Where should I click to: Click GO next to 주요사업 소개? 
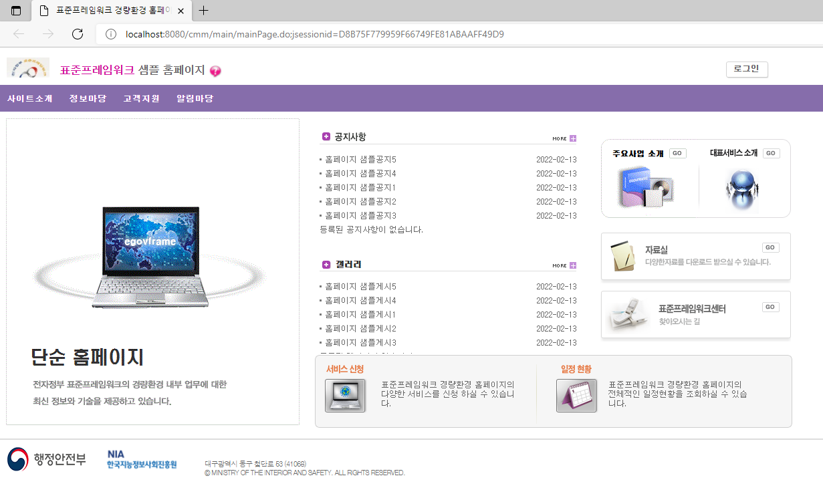(678, 153)
